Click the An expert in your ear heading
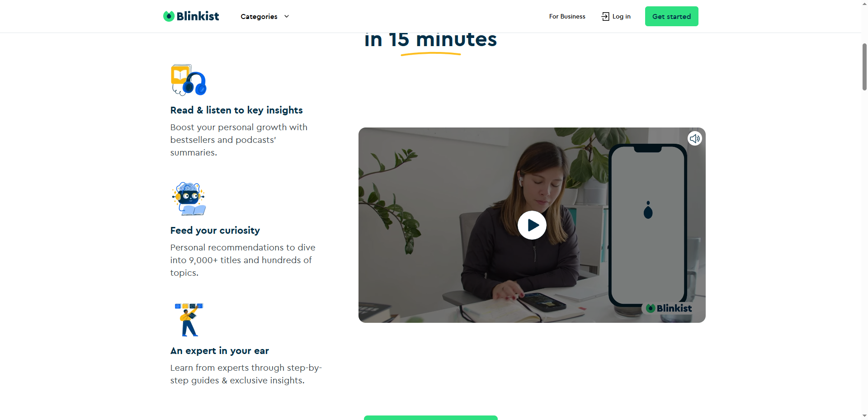Image resolution: width=868 pixels, height=420 pixels. click(220, 351)
